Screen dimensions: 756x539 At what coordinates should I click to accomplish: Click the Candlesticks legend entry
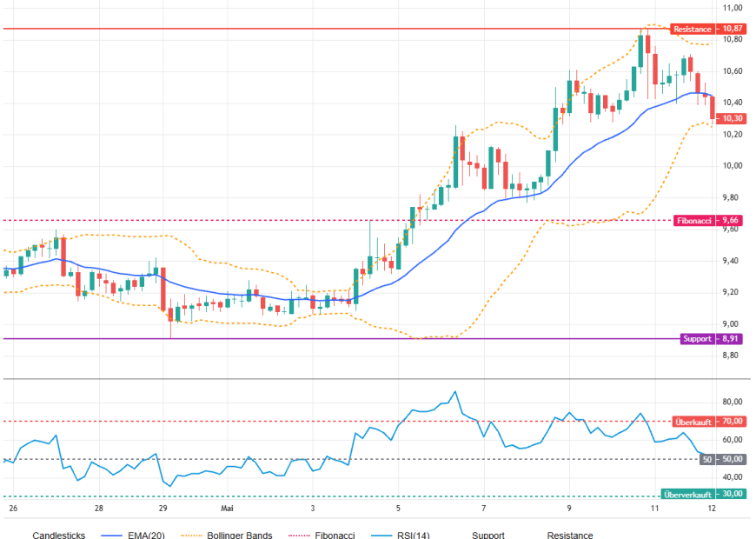tap(59, 535)
